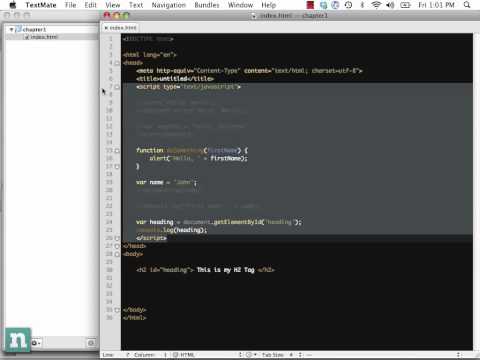480x360 pixels.
Task: Collapse the chapter1 folder disclosure triangle
Action: [x=11, y=29]
